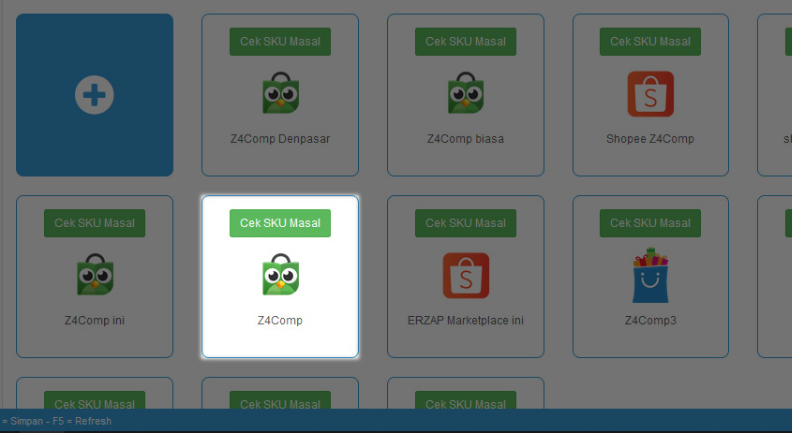792x433 pixels.
Task: Click Cek SKU Masal on Z4Comp Denpasar card
Action: 280,41
